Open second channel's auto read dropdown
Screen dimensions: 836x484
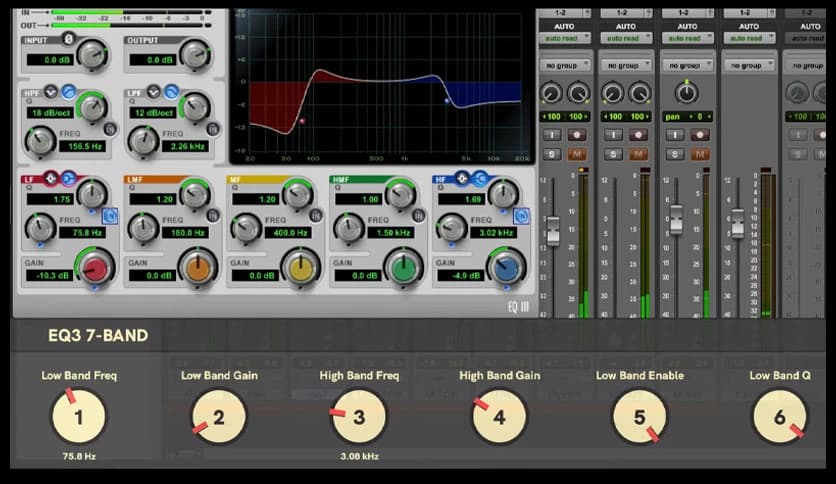[x=626, y=38]
